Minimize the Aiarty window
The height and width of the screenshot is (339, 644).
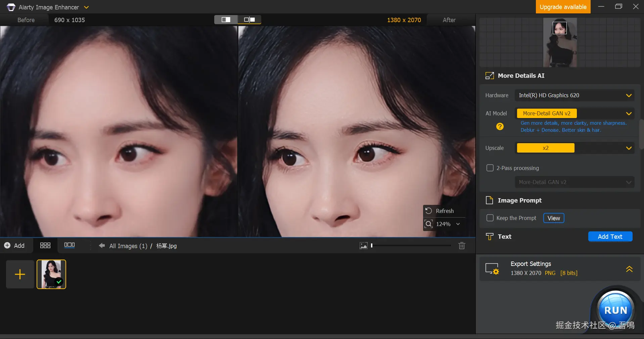pos(601,7)
